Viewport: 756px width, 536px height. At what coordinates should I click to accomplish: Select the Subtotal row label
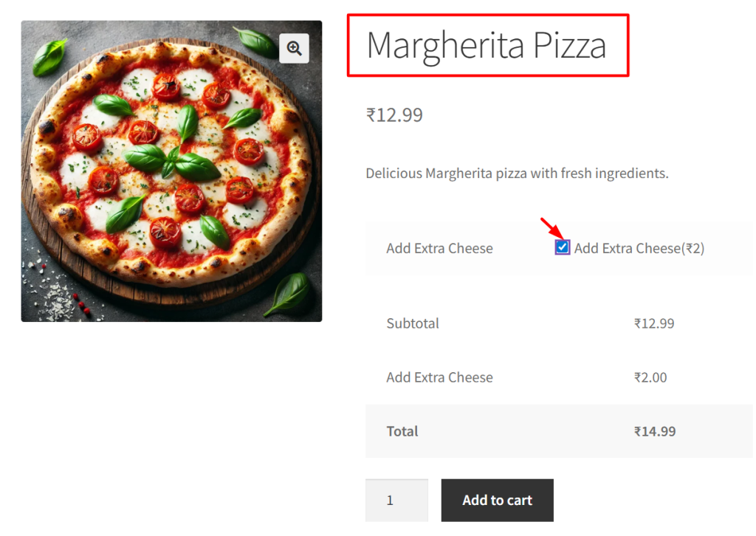pos(413,323)
